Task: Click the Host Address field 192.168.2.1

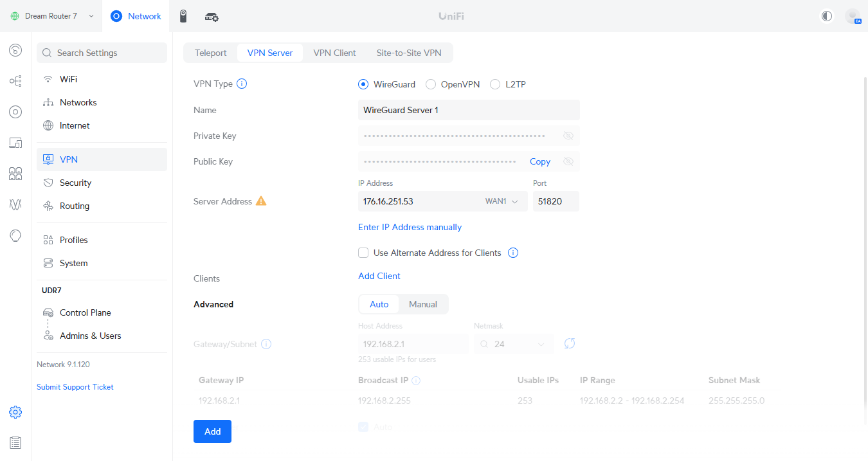Action: click(413, 344)
